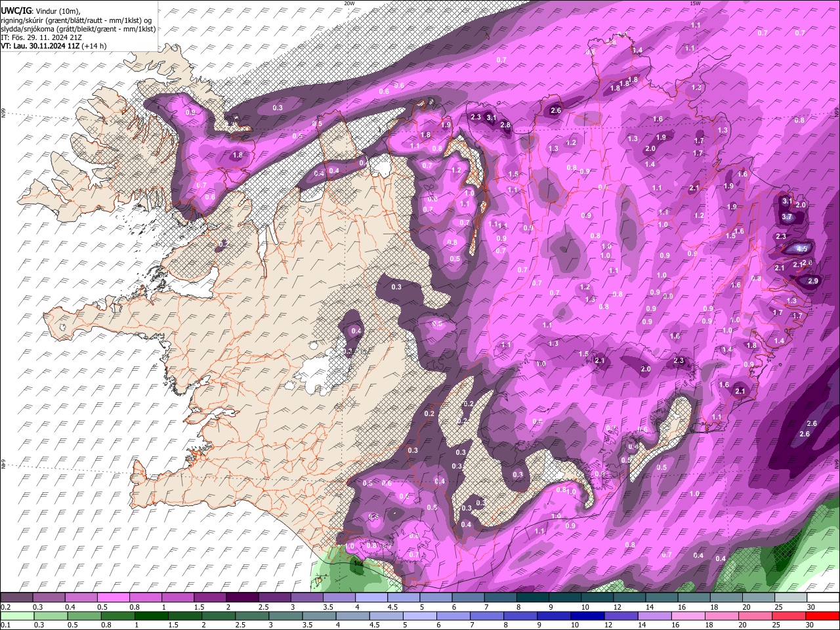Click the plum legend swatch labeled 0.2
This screenshot has width=840, height=630.
tap(16, 598)
